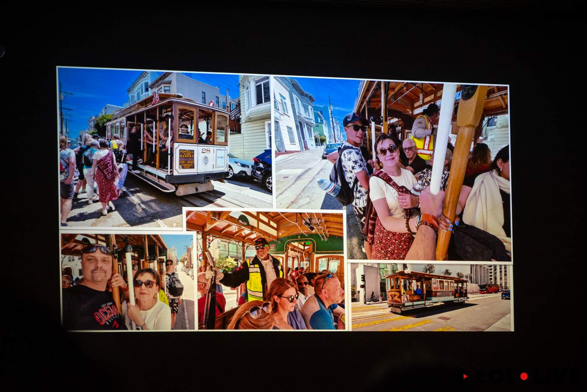Select the bottom-left selfie photo of the couple
The width and height of the screenshot is (587, 392).
(128, 281)
